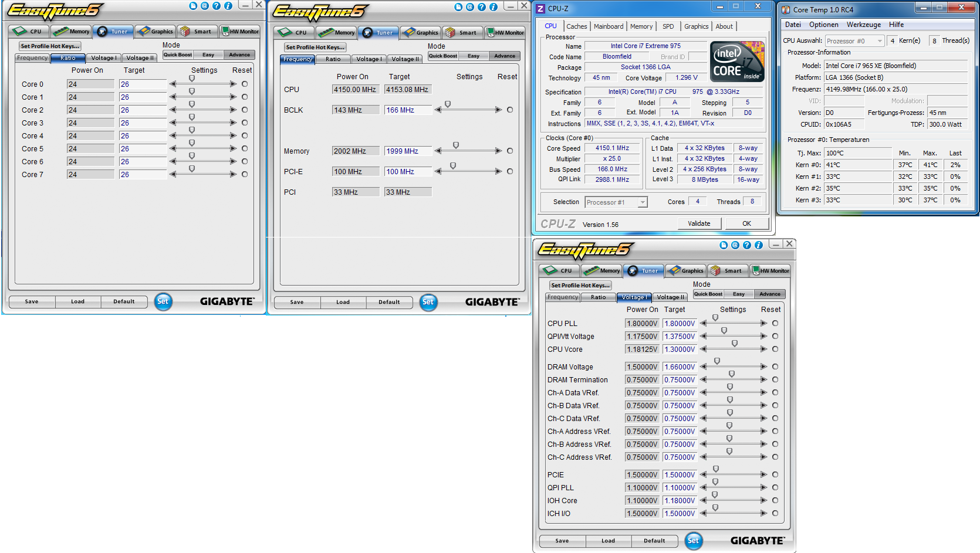Image resolution: width=980 pixels, height=553 pixels.
Task: Switch to Voltage II tab in EasyTune6 Ratio window
Action: click(x=140, y=58)
